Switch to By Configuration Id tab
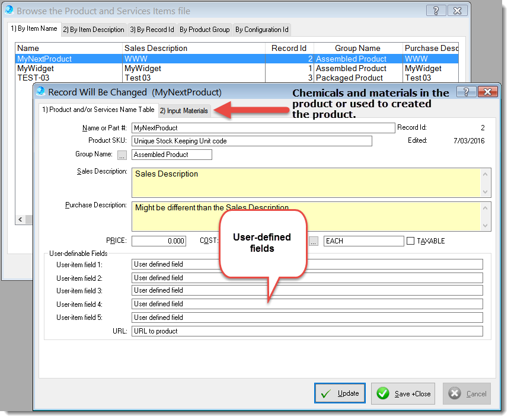The image size is (511, 420). (x=261, y=30)
